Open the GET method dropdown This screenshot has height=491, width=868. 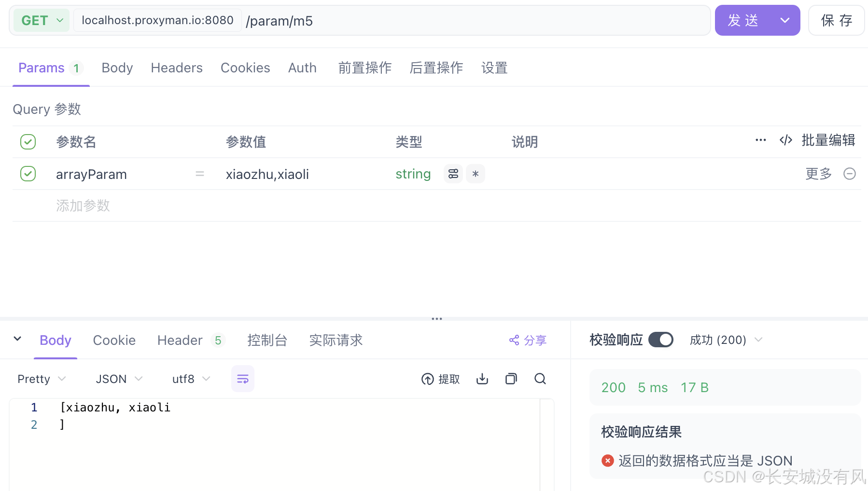point(42,20)
